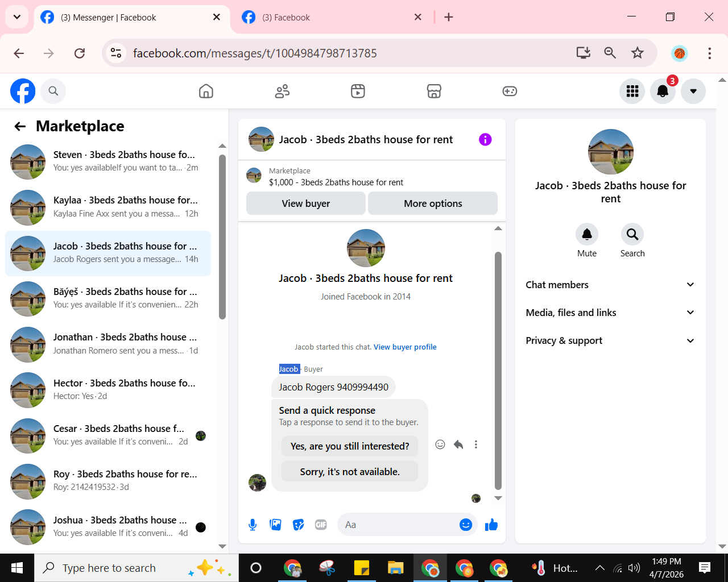Viewport: 728px width, 582px height.
Task: Click the large house photo in info panel
Action: [611, 152]
